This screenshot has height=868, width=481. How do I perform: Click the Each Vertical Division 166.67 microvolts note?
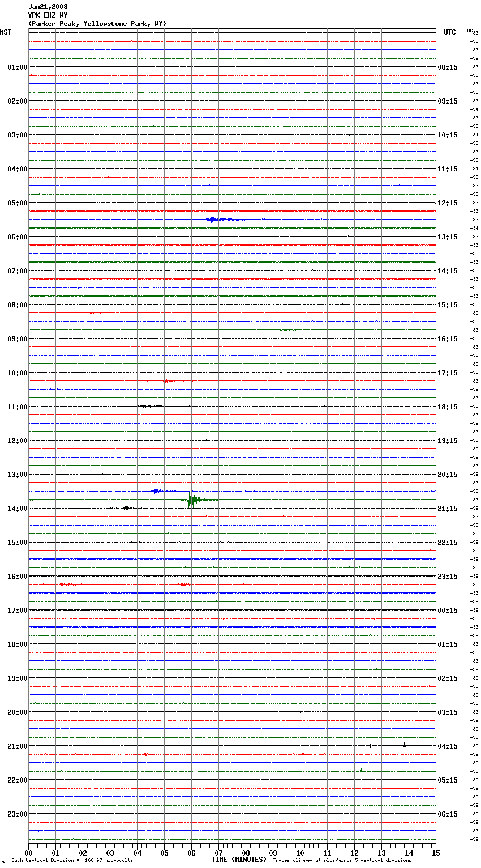point(72,861)
